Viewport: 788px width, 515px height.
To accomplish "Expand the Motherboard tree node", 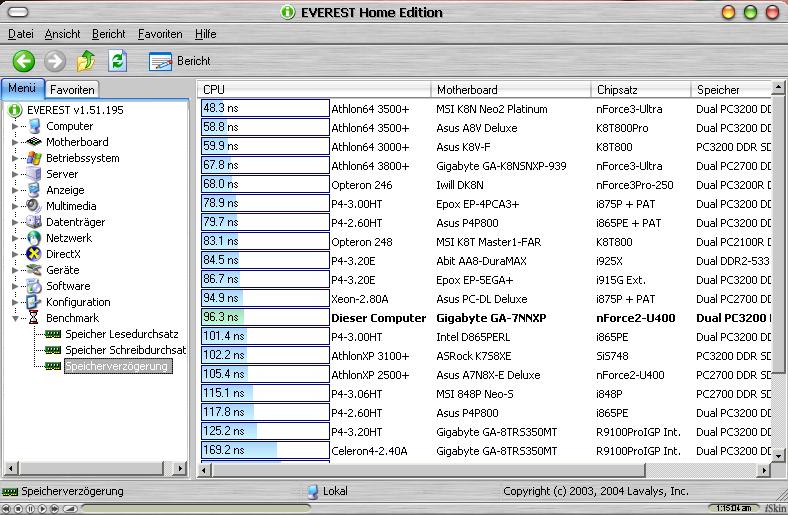I will click(x=15, y=142).
